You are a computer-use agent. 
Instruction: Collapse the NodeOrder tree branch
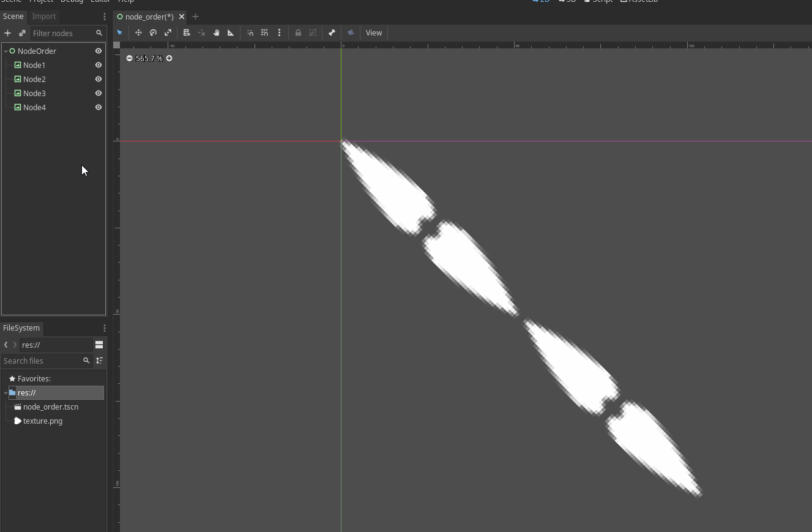(5, 51)
